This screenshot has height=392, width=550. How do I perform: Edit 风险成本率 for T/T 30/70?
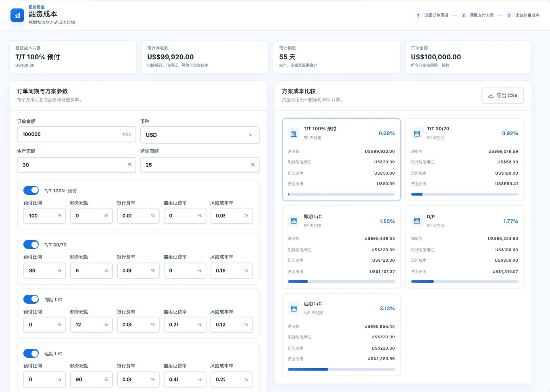tap(232, 271)
